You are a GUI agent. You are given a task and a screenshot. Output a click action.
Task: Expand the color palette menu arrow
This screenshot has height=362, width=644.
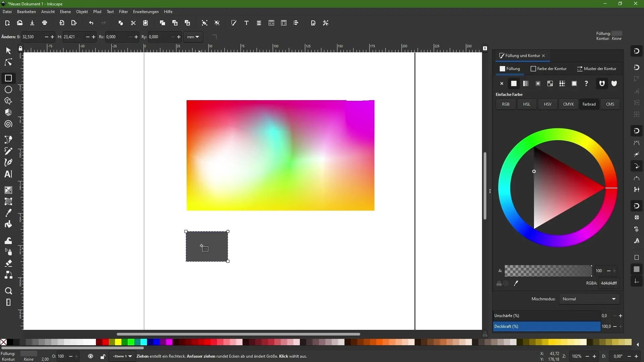click(638, 345)
